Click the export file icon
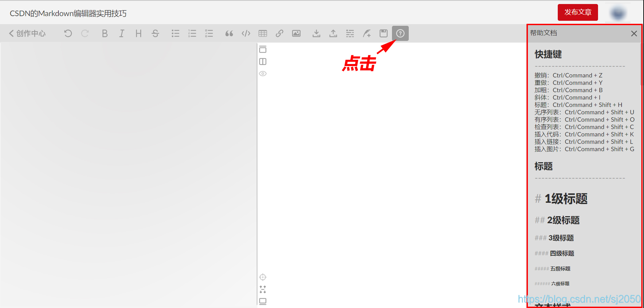This screenshot has width=644, height=308. click(x=333, y=34)
